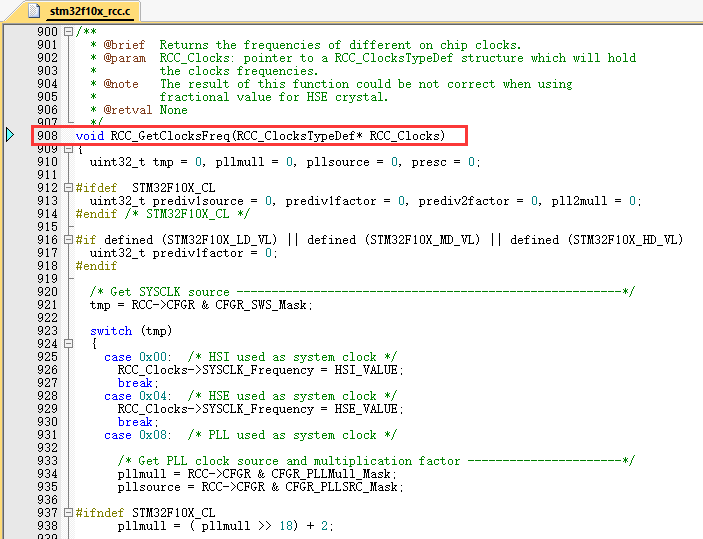Click 'case 0x00' on line 925

[136, 357]
